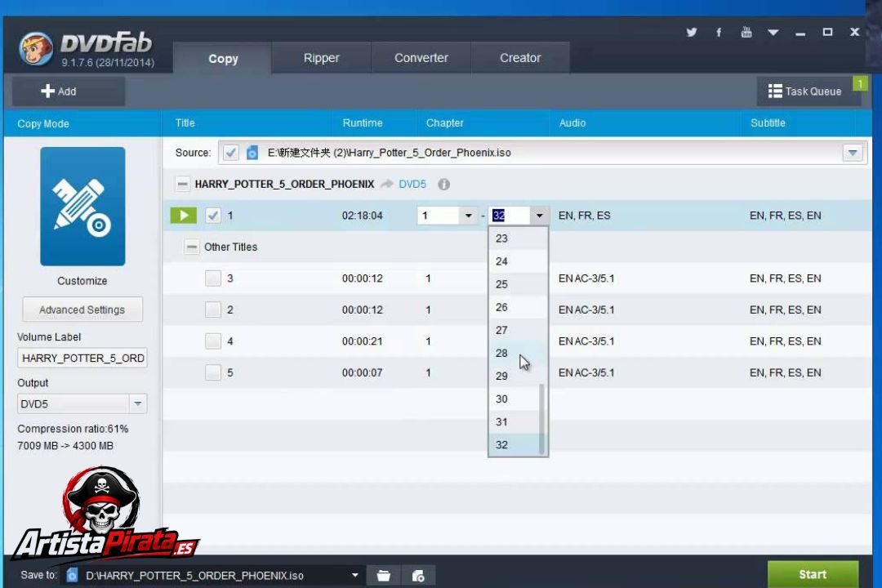Check the title 4 checkbox
Viewport: 882px width, 588px height.
coord(212,341)
